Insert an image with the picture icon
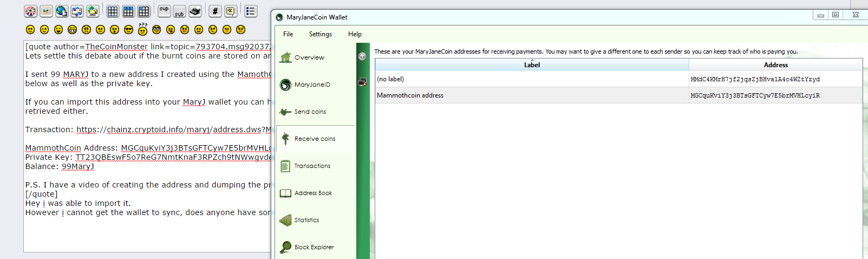868x259 pixels. point(46,11)
